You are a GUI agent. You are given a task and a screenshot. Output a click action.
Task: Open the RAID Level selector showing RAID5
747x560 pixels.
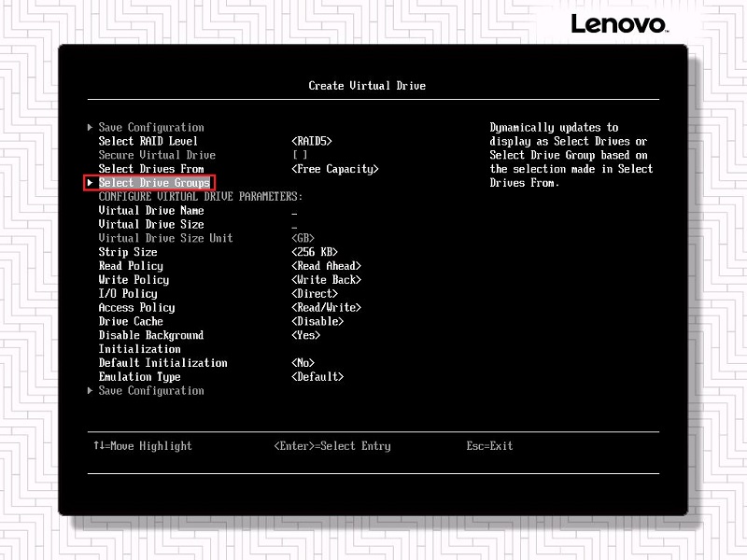[x=312, y=141]
